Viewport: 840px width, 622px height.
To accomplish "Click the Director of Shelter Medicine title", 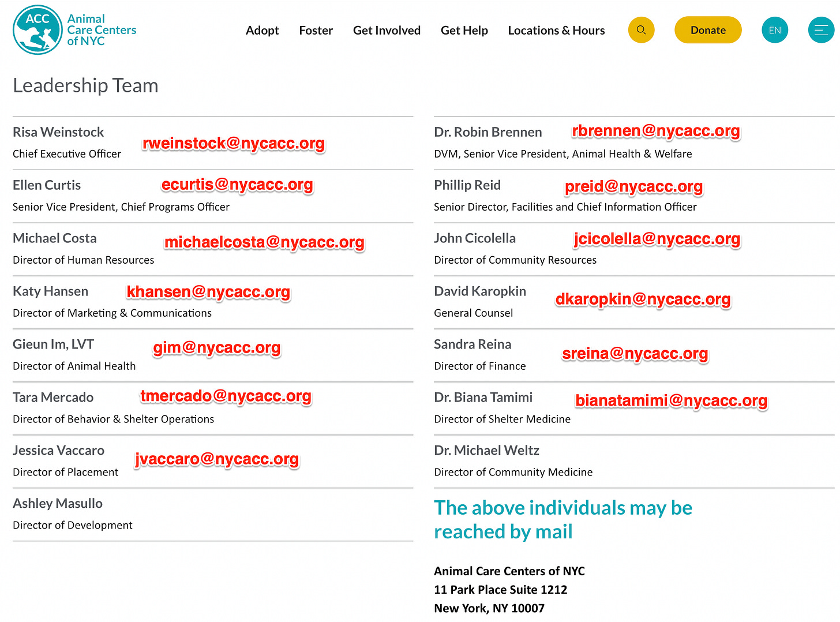I will coord(502,419).
